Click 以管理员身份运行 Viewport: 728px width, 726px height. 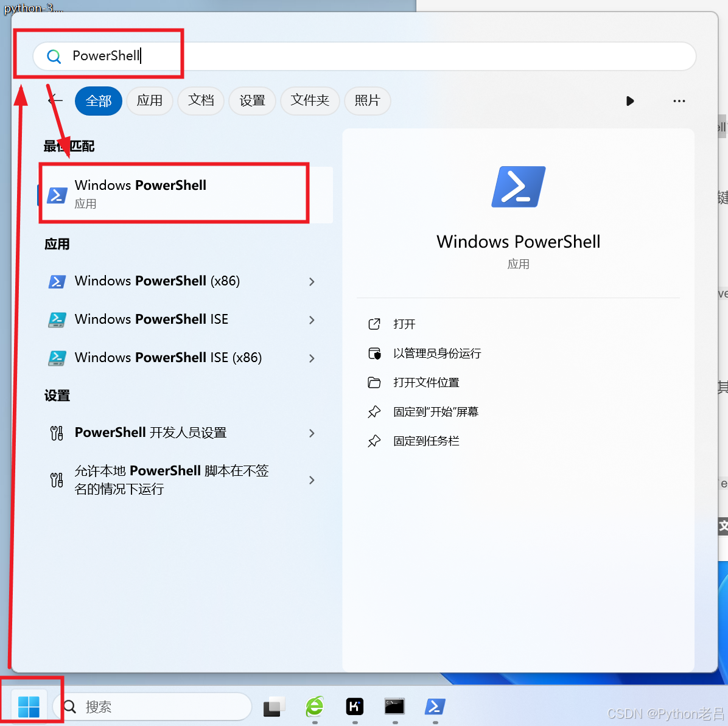point(437,354)
